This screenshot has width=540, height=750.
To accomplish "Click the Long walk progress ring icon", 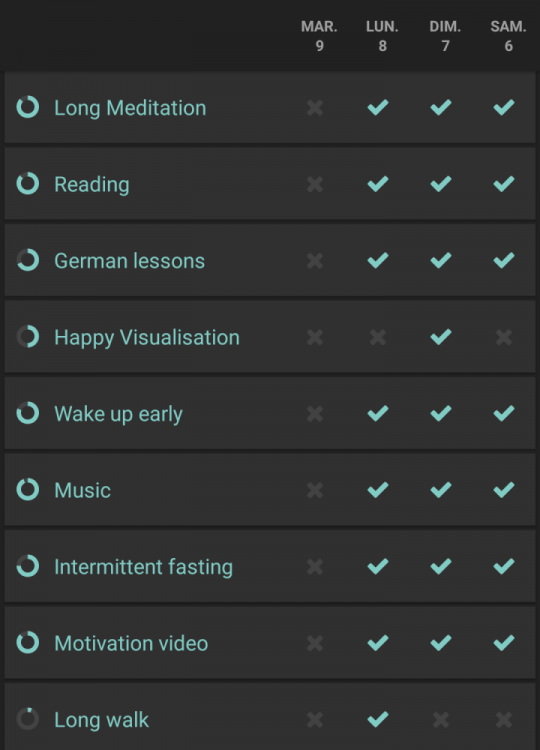I will [x=28, y=719].
